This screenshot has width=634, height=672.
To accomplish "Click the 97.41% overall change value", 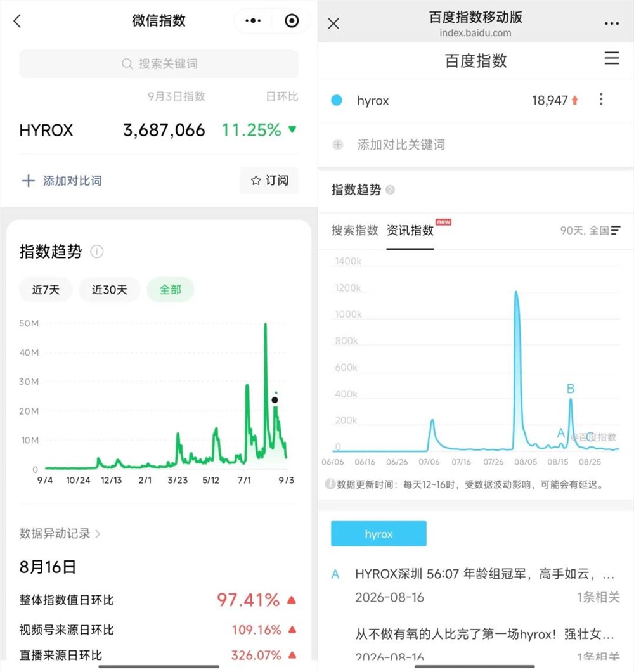I will click(x=248, y=600).
